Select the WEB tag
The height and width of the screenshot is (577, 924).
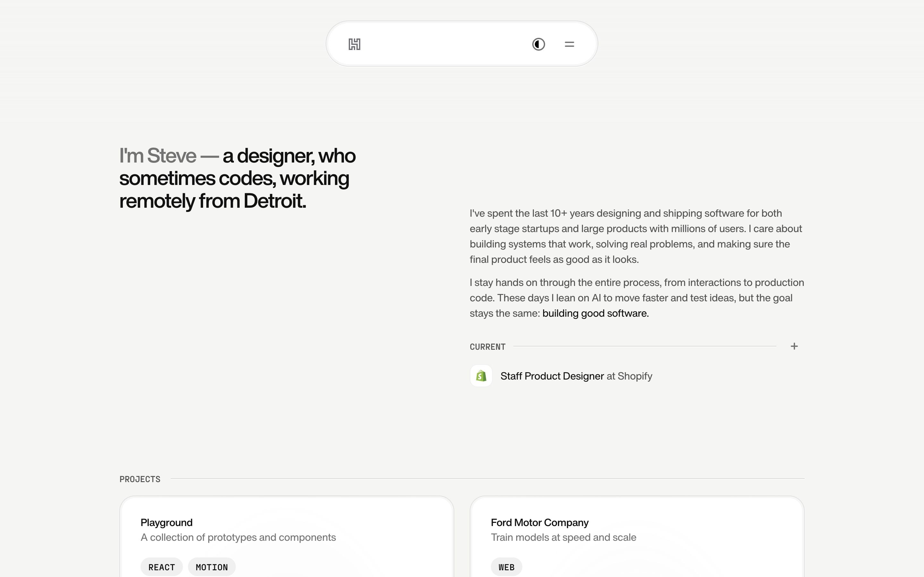coord(506,567)
